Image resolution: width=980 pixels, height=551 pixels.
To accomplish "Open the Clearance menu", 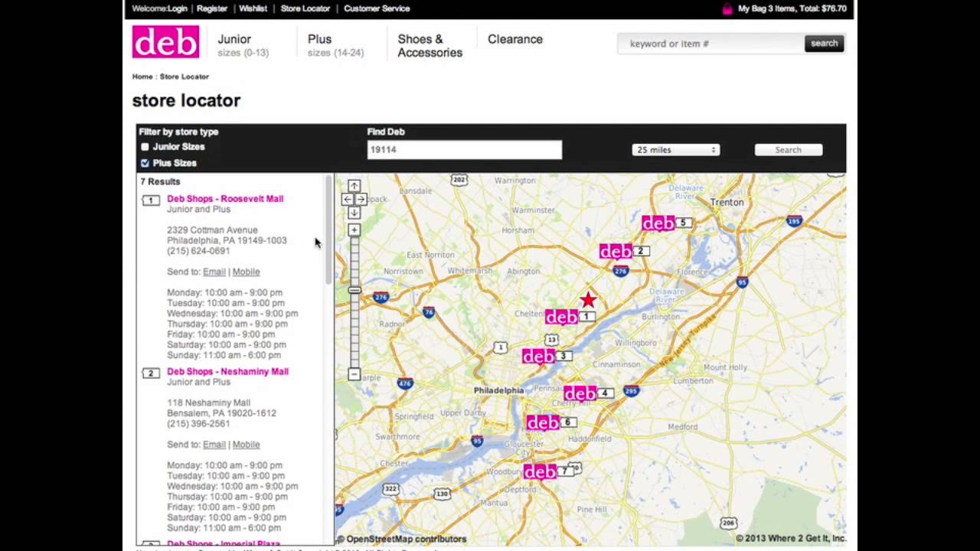I will (x=515, y=39).
